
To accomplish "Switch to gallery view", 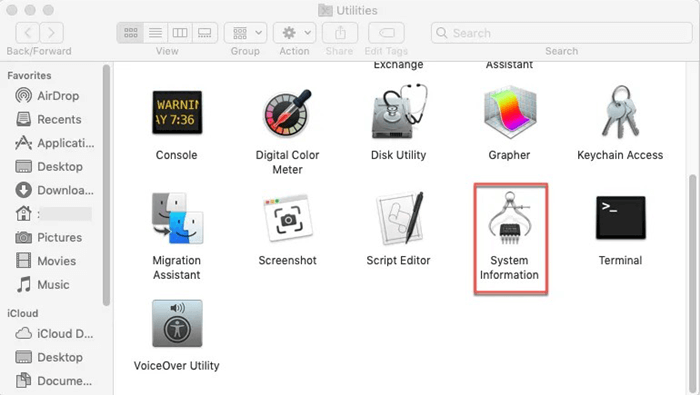I will click(x=204, y=33).
